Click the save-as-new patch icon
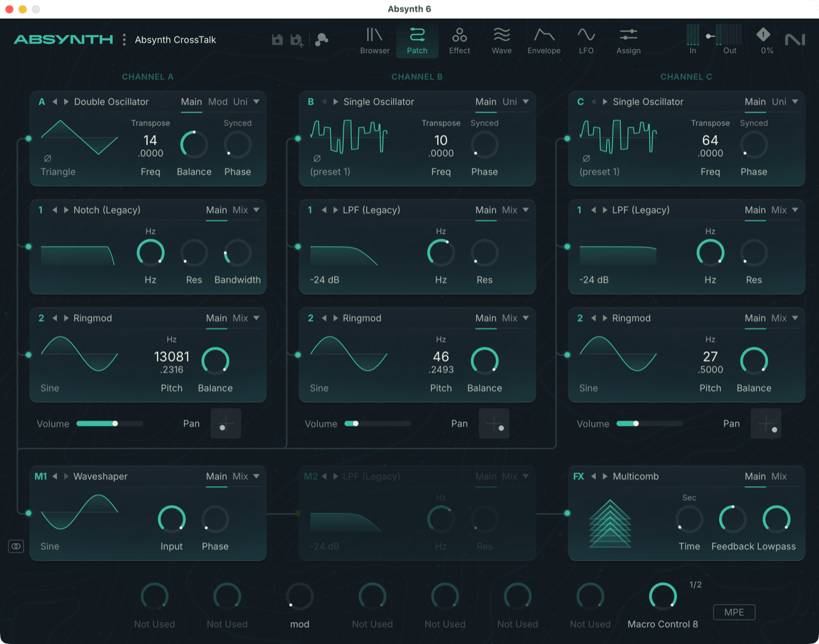The image size is (819, 644). (296, 39)
